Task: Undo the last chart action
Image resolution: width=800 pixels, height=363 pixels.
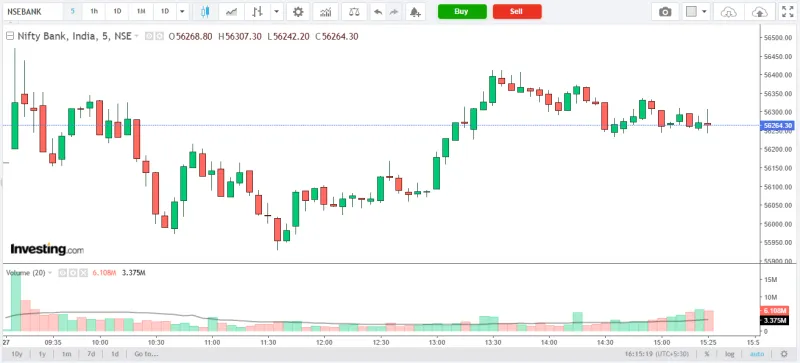Action: [x=378, y=12]
